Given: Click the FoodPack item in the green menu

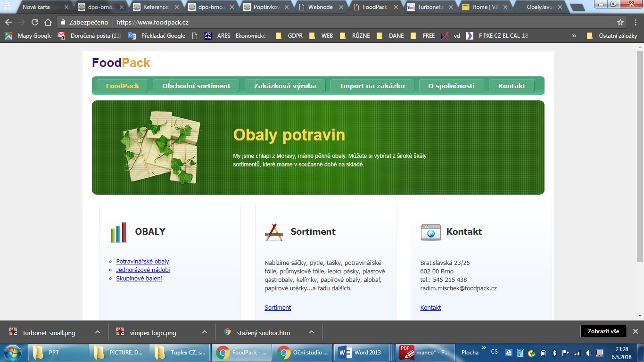Looking at the screenshot, I should click(x=122, y=86).
